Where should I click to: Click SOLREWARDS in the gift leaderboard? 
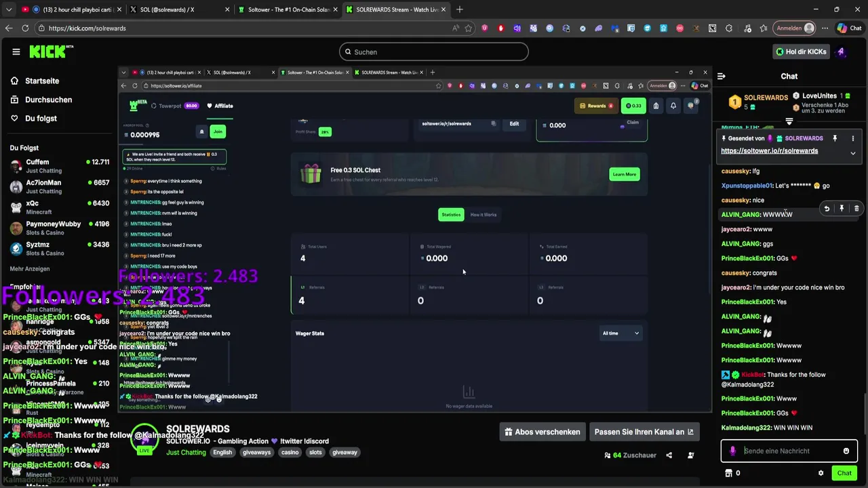(766, 98)
